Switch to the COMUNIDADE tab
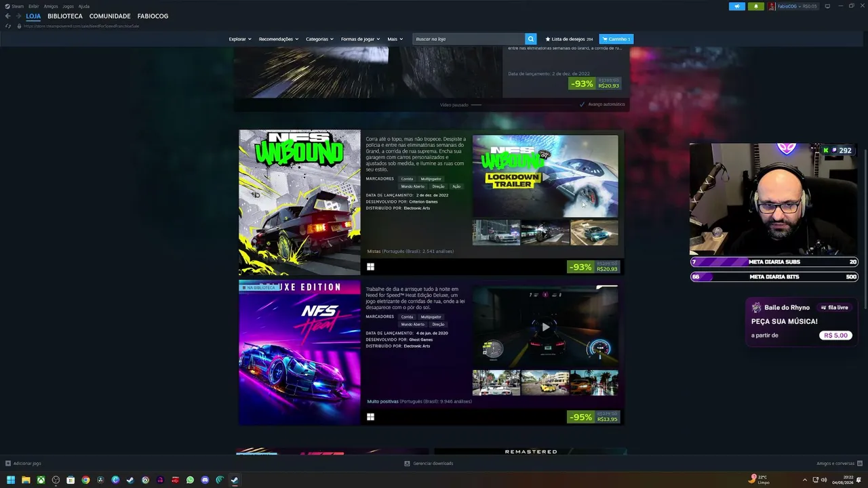 (x=110, y=16)
